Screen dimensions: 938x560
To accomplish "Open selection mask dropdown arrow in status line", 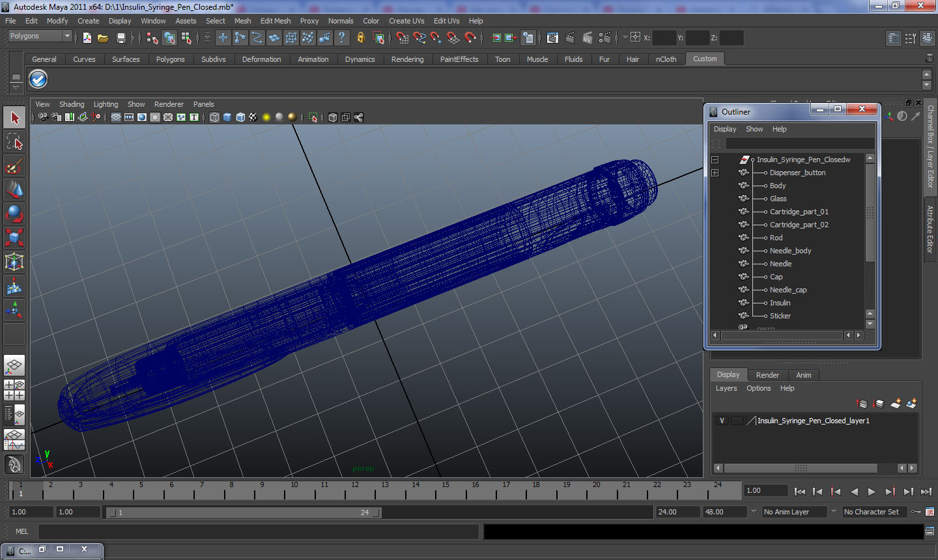I will coord(207,38).
